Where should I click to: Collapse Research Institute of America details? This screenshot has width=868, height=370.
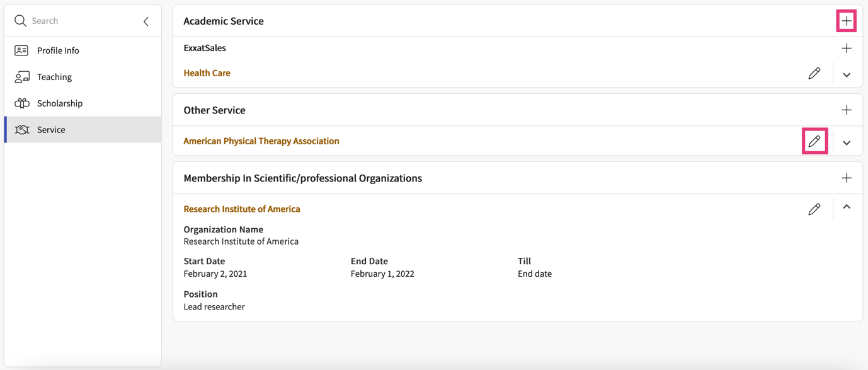[846, 207]
